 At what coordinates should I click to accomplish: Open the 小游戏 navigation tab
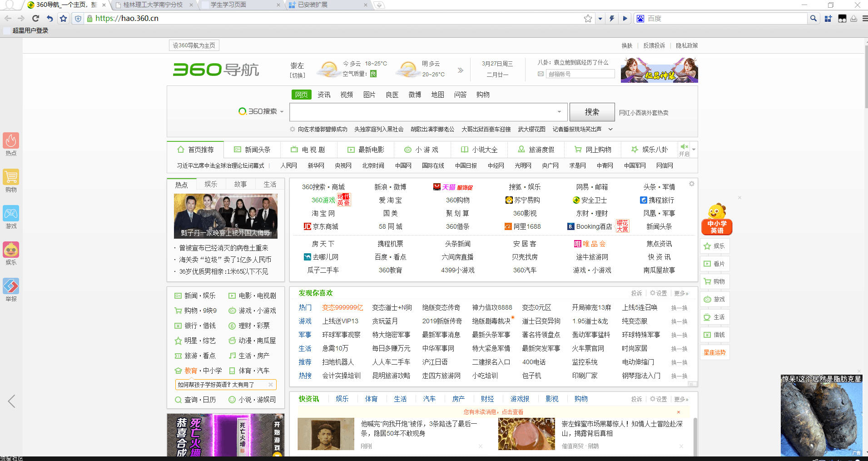422,150
